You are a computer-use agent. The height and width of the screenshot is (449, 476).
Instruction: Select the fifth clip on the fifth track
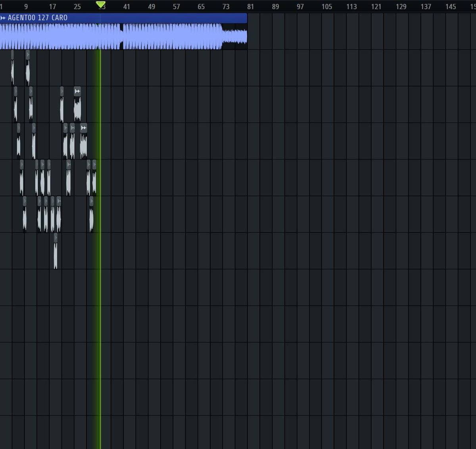click(69, 177)
